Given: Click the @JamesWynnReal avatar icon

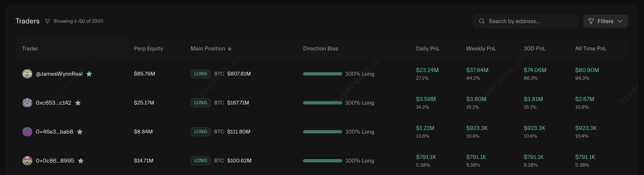Looking at the screenshot, I should click(27, 74).
